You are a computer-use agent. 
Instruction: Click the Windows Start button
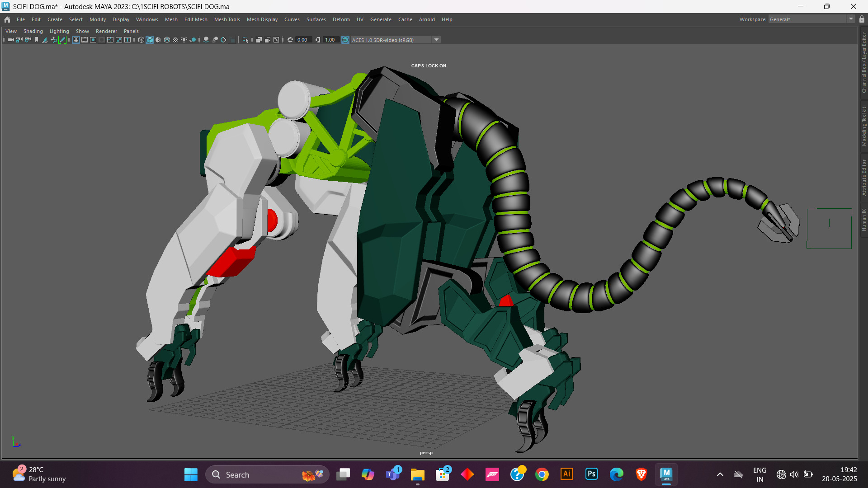tap(191, 474)
